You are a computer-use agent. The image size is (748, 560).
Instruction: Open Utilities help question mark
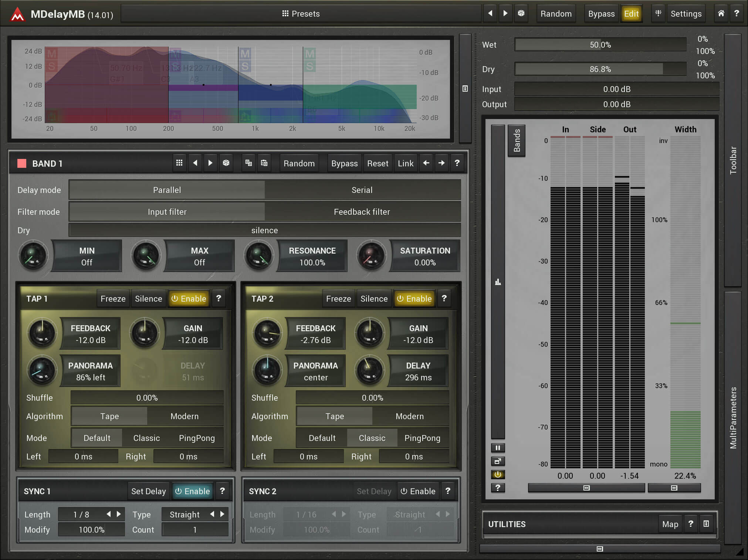click(690, 524)
